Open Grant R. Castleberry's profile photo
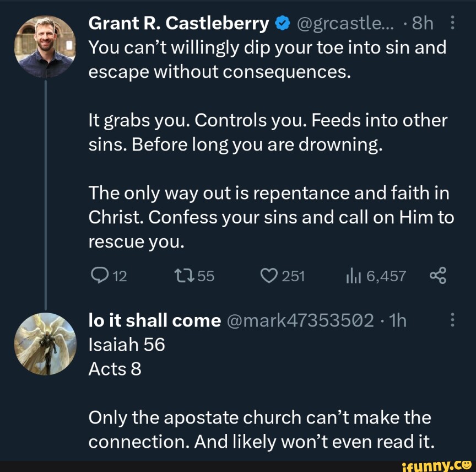 click(45, 47)
